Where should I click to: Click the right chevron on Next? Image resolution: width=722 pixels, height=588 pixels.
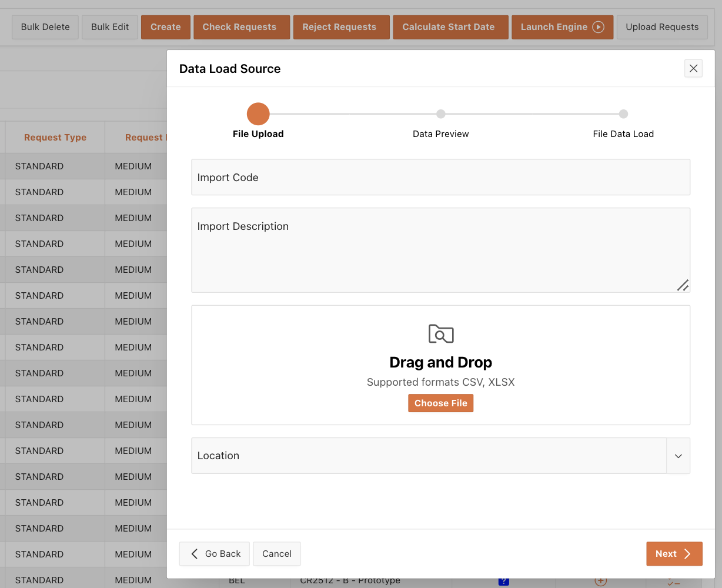(687, 554)
